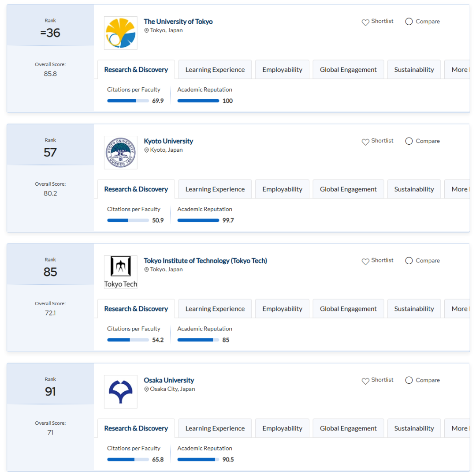476x472 pixels.
Task: Click Academic Reputation bar showing 99.7
Action: tap(198, 221)
